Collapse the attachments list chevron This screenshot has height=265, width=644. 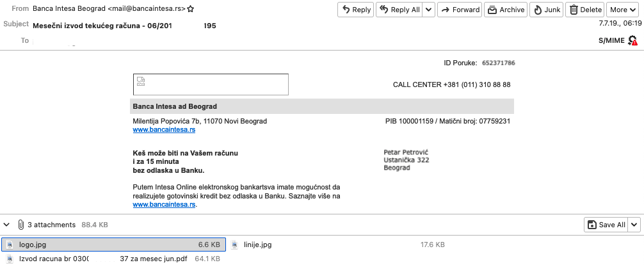(6, 225)
